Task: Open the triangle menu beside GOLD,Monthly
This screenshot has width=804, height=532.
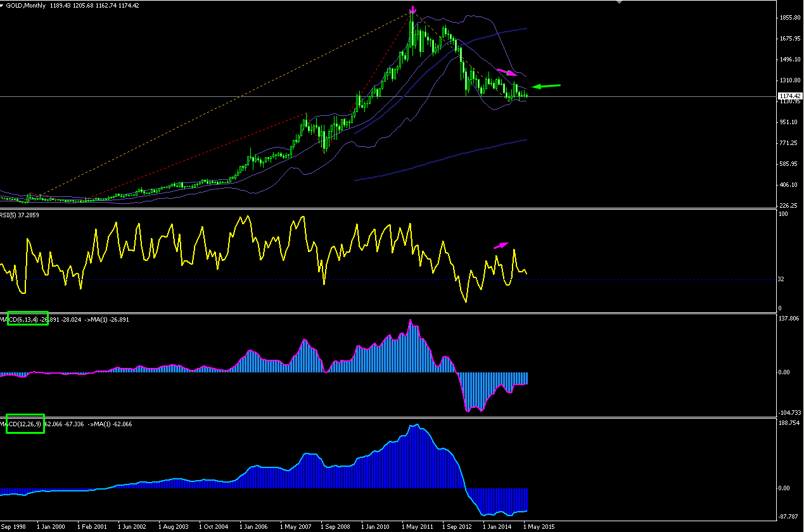Action: [x=4, y=5]
